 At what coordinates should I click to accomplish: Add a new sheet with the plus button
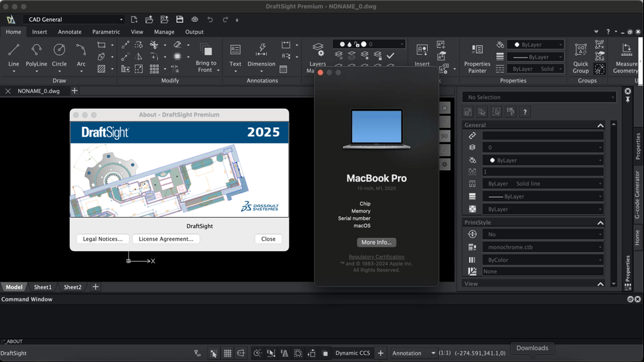[95, 287]
